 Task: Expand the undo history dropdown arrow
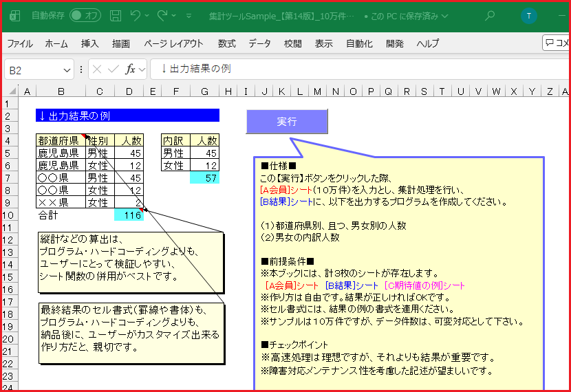(147, 16)
